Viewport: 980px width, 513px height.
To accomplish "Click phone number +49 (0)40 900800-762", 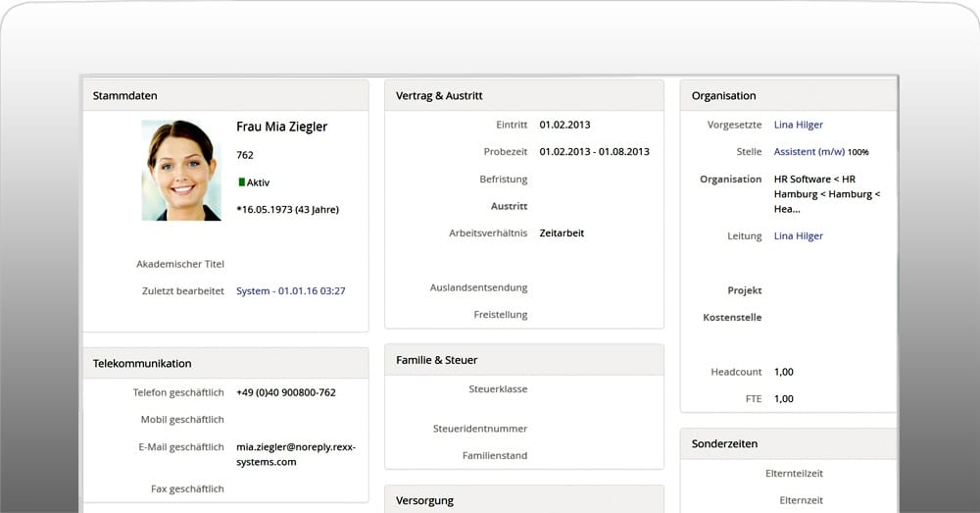I will (x=286, y=392).
